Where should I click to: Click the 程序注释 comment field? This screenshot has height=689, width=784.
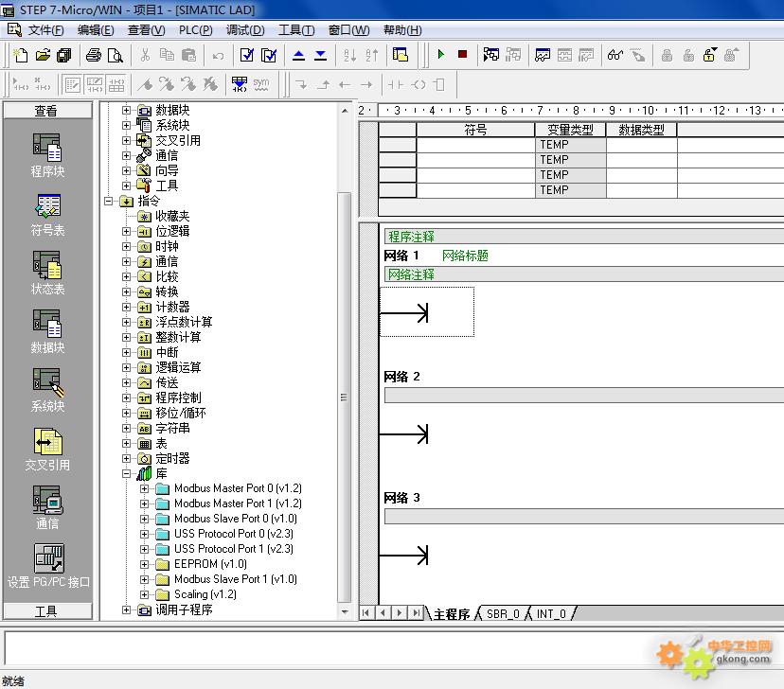coord(584,237)
